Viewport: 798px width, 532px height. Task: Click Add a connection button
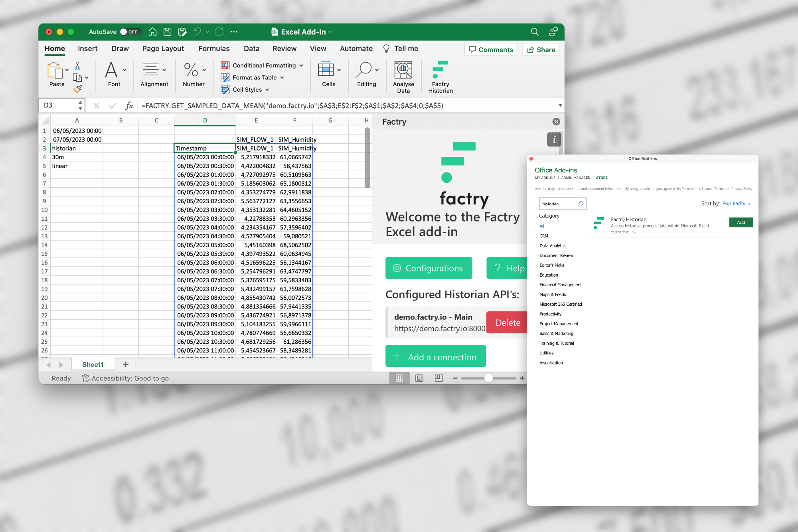436,356
